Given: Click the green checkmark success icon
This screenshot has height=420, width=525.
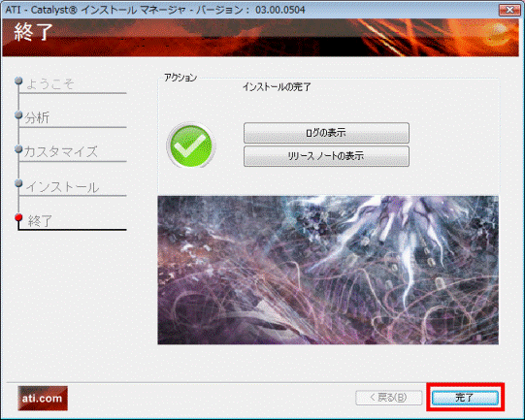Looking at the screenshot, I should pos(191,145).
